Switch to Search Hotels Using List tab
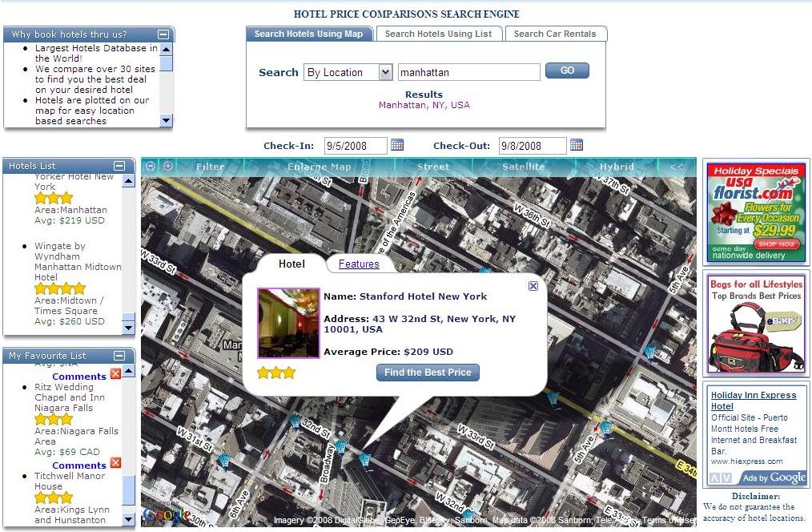The image size is (812, 532). point(438,34)
